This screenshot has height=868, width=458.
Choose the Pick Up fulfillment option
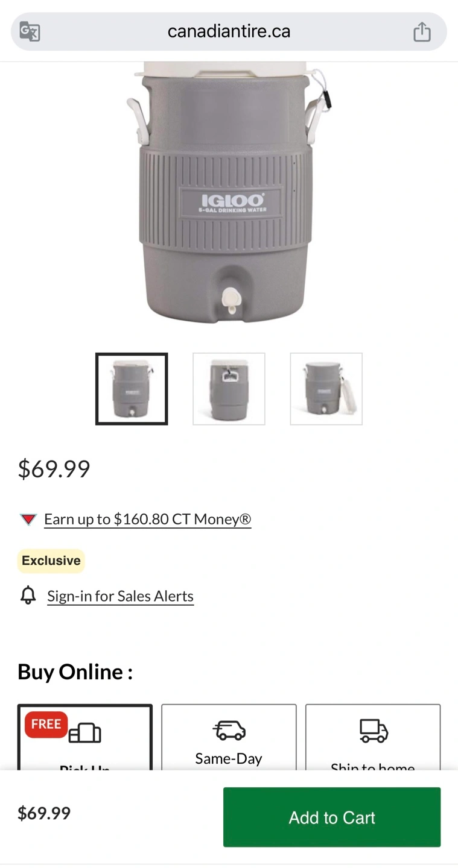click(85, 738)
